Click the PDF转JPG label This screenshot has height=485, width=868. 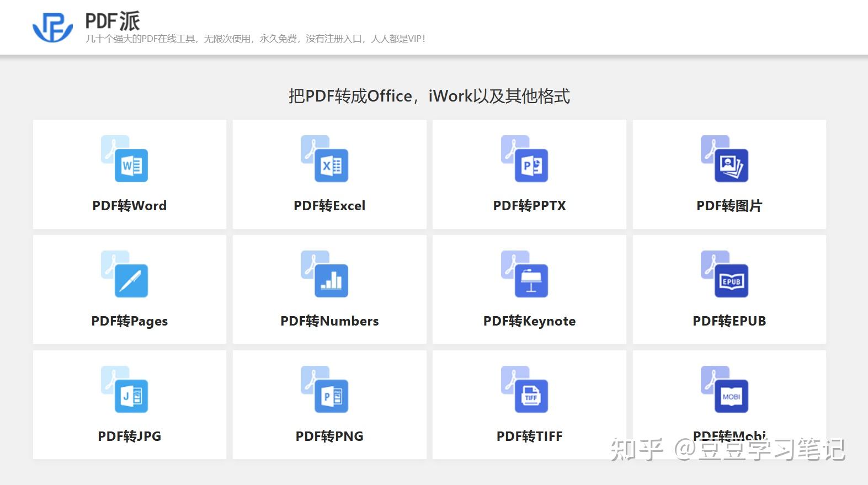pos(130,436)
